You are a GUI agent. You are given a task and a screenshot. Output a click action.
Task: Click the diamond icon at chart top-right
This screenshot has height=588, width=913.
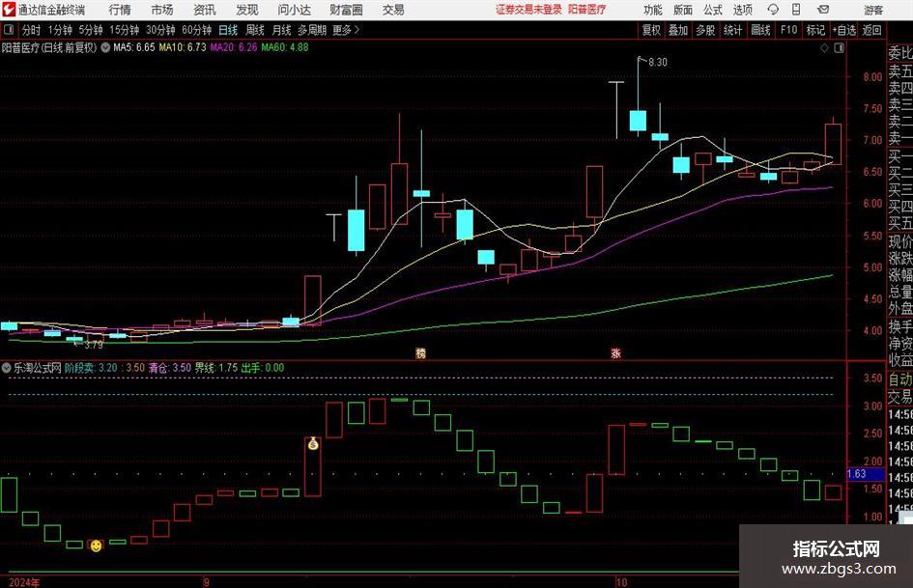[824, 48]
